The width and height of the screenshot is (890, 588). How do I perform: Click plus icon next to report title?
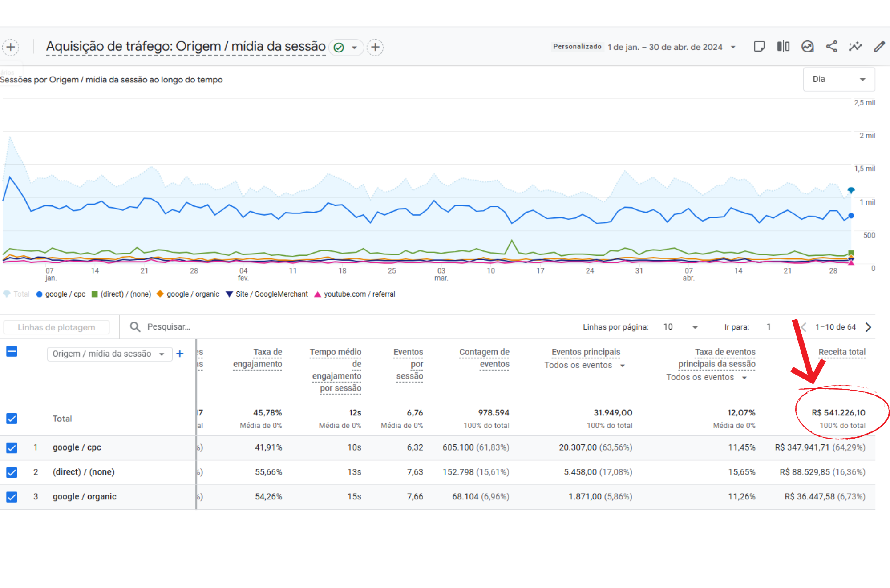(375, 47)
